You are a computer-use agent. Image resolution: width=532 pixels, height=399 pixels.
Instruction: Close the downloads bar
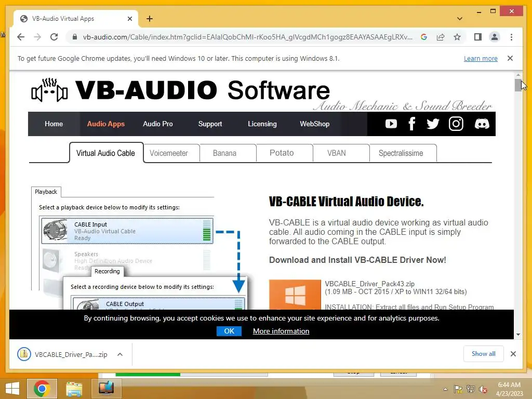click(x=513, y=354)
